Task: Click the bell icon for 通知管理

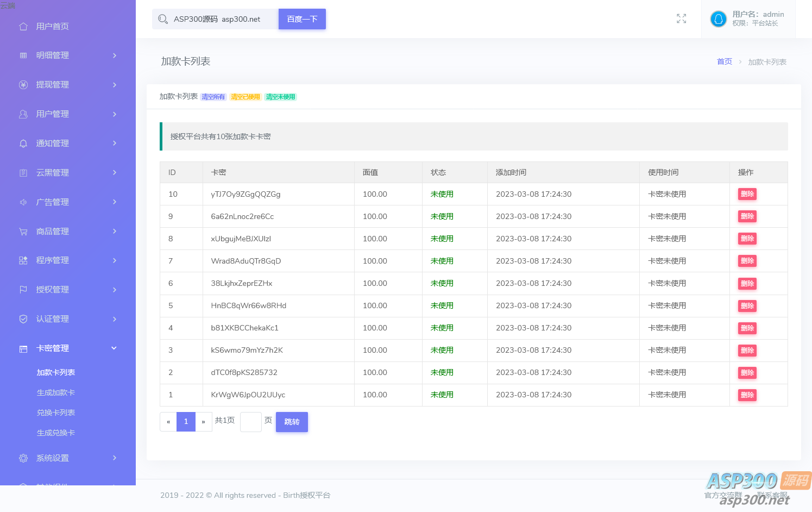Action: coord(23,143)
